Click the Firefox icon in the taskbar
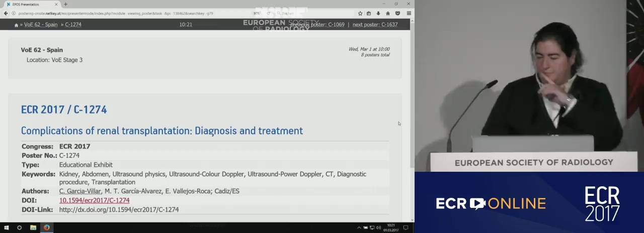This screenshot has width=644, height=233. pos(46,227)
